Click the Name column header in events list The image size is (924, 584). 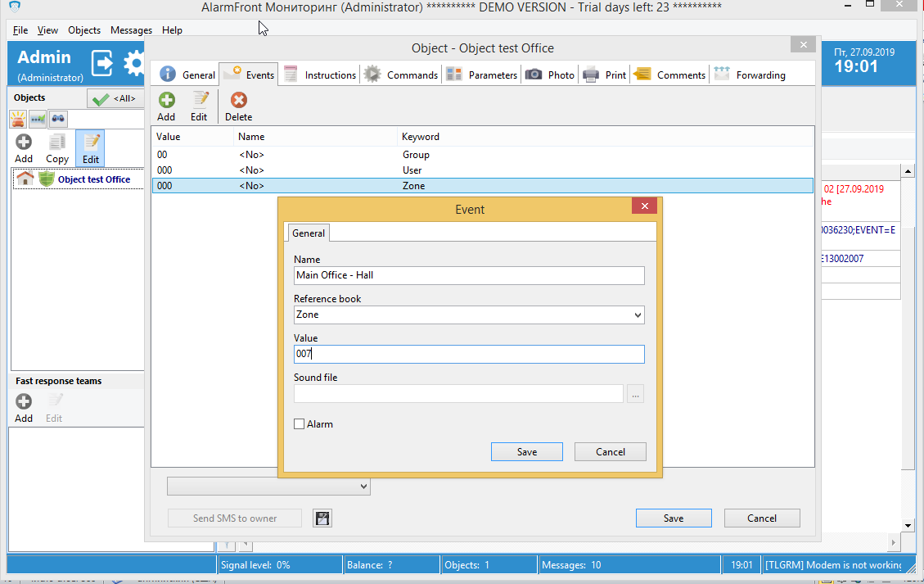pyautogui.click(x=316, y=136)
